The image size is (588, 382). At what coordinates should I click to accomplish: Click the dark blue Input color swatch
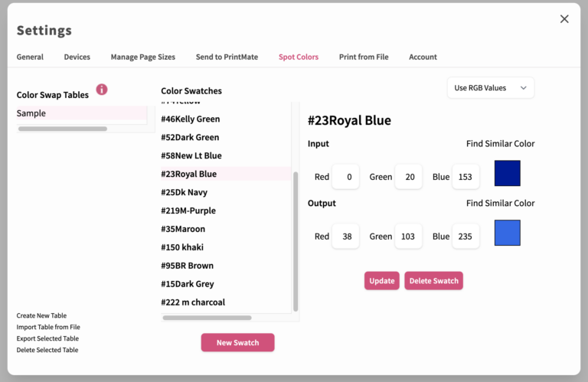tap(508, 173)
